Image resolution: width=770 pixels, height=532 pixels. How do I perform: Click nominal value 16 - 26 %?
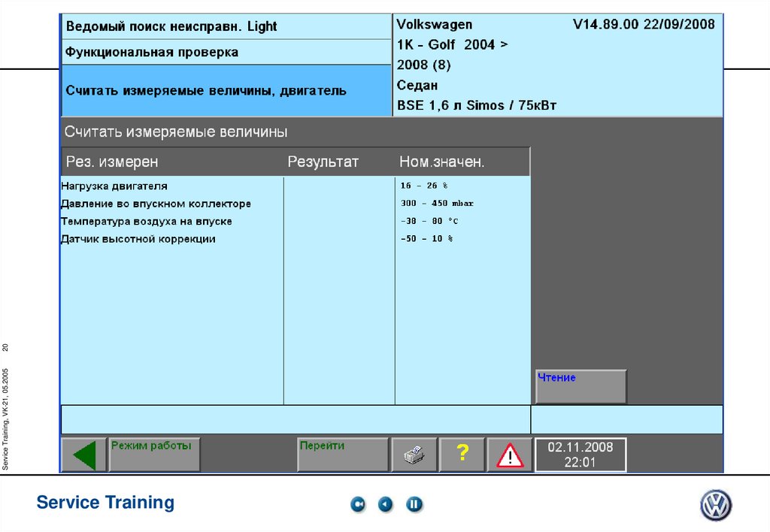(x=424, y=186)
